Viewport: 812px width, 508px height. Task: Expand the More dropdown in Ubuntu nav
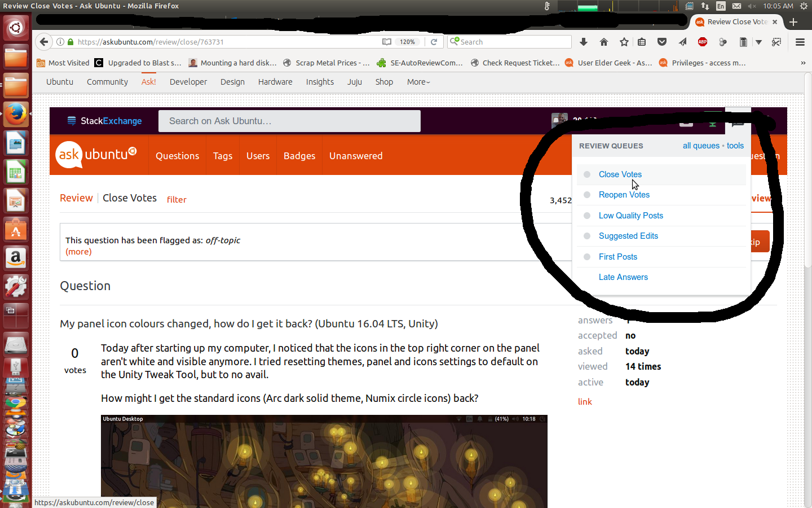pyautogui.click(x=418, y=82)
